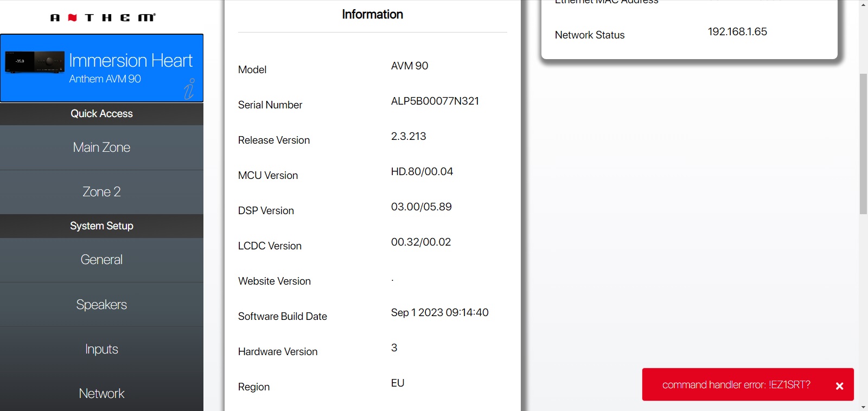
Task: Click the command handler error message text
Action: [736, 385]
